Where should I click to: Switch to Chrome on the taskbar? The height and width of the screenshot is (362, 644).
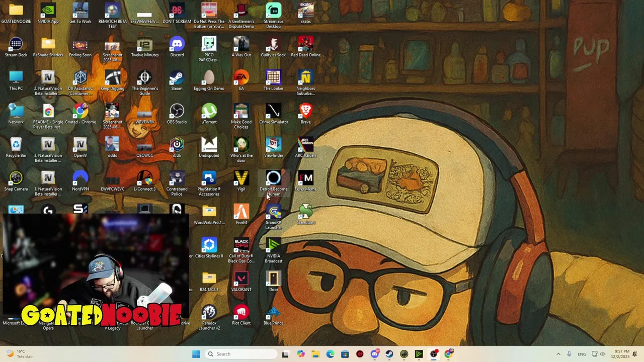[x=448, y=354]
